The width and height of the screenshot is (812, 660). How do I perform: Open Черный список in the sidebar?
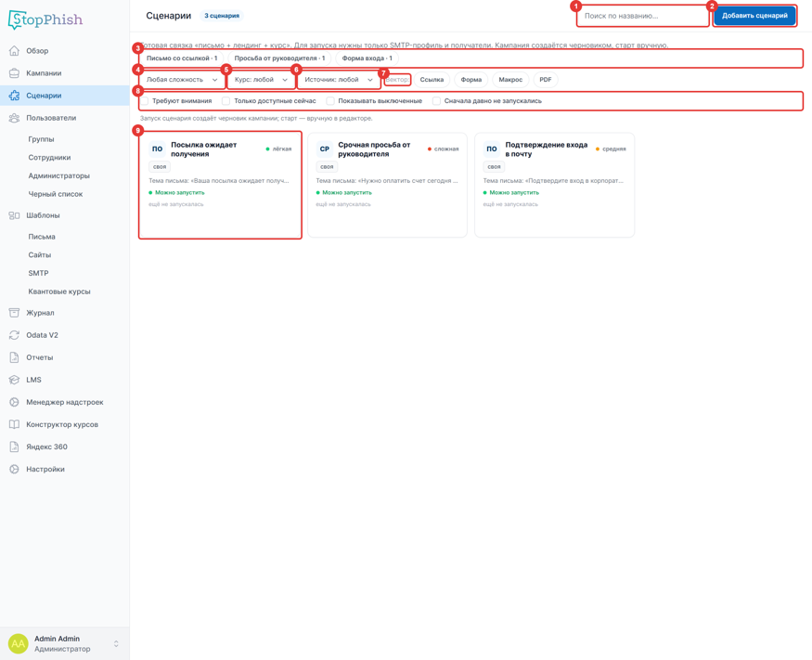pyautogui.click(x=56, y=194)
